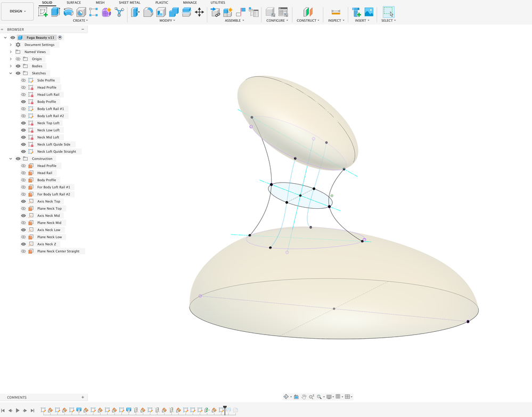Screen dimensions: 532x417
Task: Open the MODIFY menu label
Action: (x=167, y=21)
